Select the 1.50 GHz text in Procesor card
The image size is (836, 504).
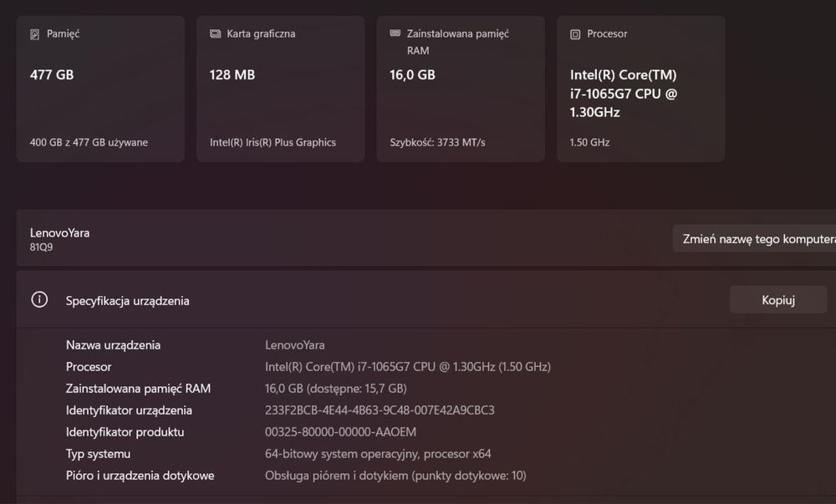point(589,142)
